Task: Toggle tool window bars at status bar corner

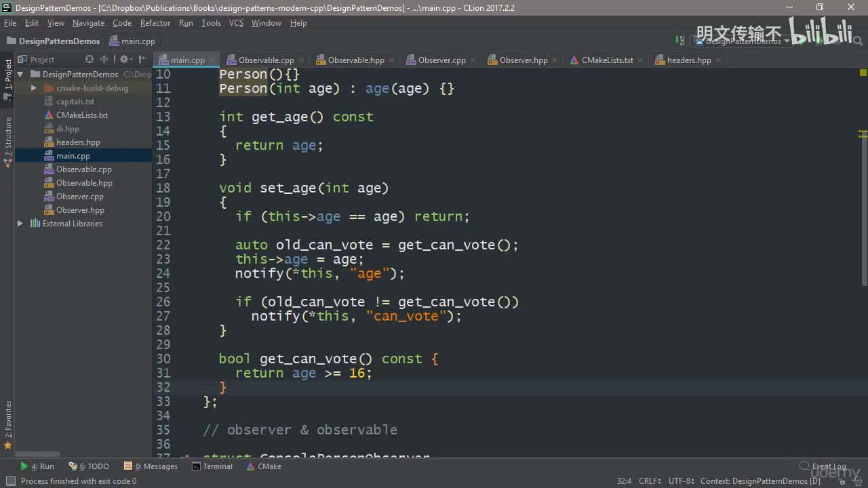Action: pos(10,481)
